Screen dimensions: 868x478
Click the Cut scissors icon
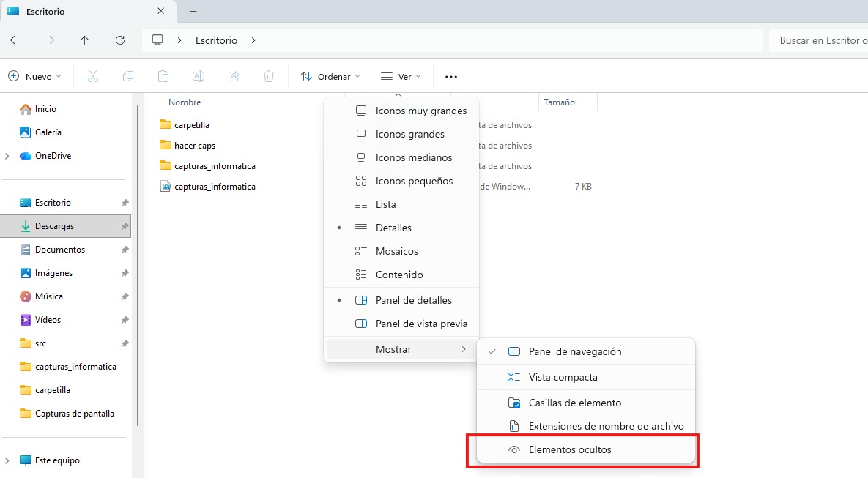pos(93,76)
